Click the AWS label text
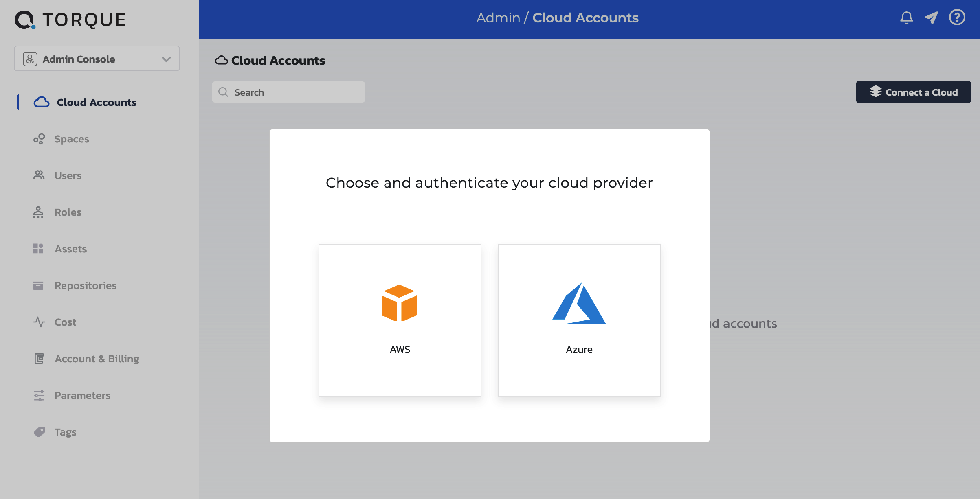Viewport: 980px width, 499px height. [400, 349]
